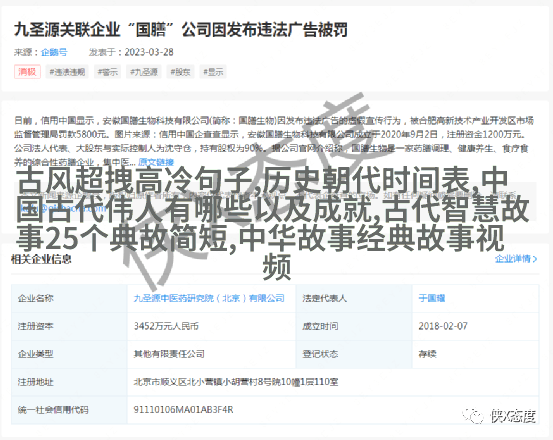Open the #股东 tag

tap(180, 72)
